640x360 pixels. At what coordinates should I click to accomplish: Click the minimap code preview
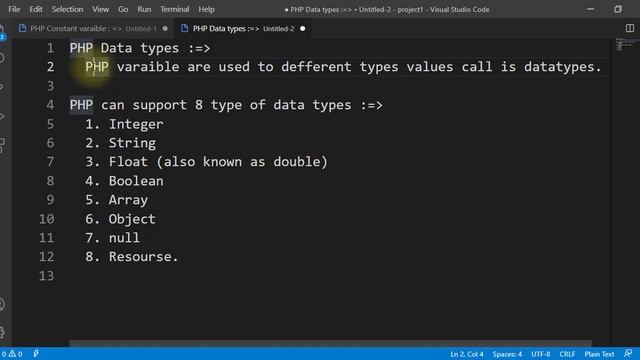pyautogui.click(x=626, y=44)
